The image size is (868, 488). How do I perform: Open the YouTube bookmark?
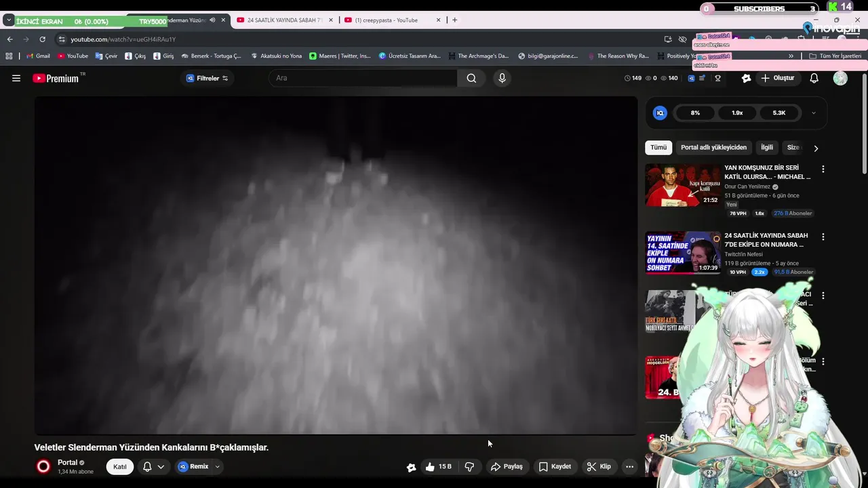coord(73,56)
